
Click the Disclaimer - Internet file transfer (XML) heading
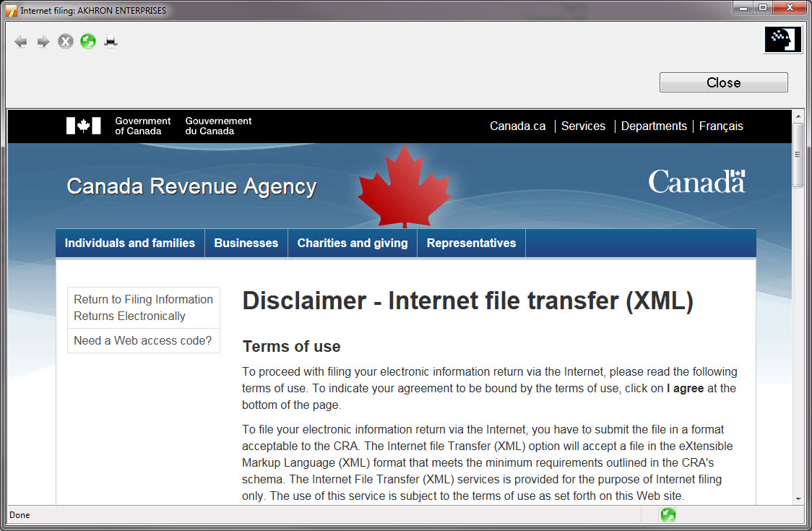(x=467, y=301)
